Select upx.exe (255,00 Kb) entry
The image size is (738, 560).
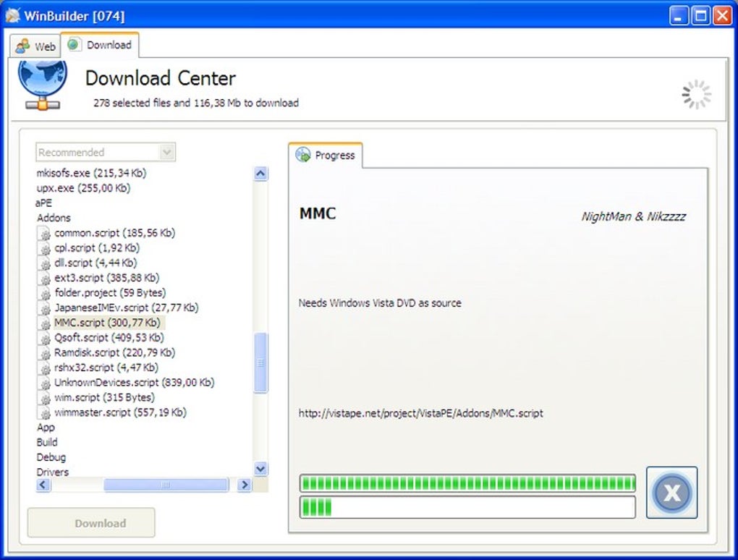click(83, 188)
